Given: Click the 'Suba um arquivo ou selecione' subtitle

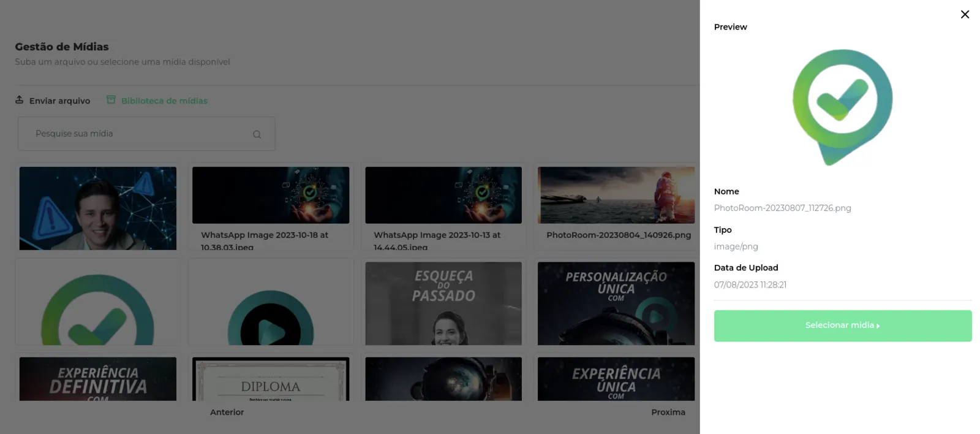Looking at the screenshot, I should [123, 62].
